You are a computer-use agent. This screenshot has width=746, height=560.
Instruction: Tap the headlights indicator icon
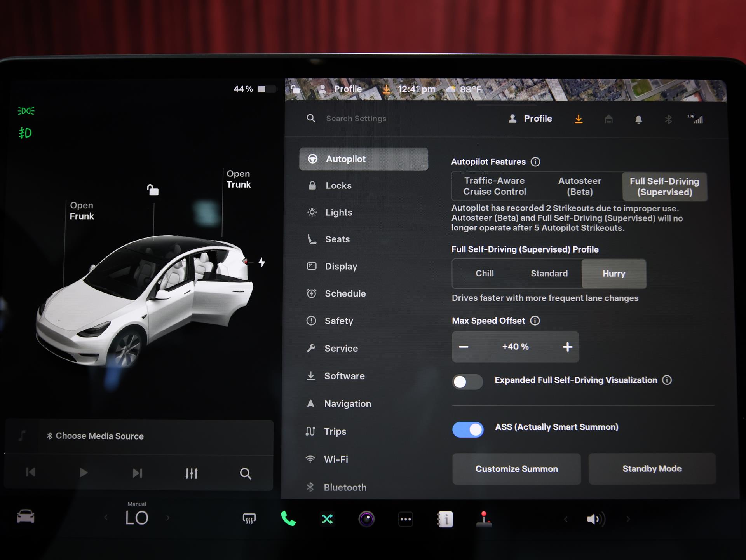(26, 111)
